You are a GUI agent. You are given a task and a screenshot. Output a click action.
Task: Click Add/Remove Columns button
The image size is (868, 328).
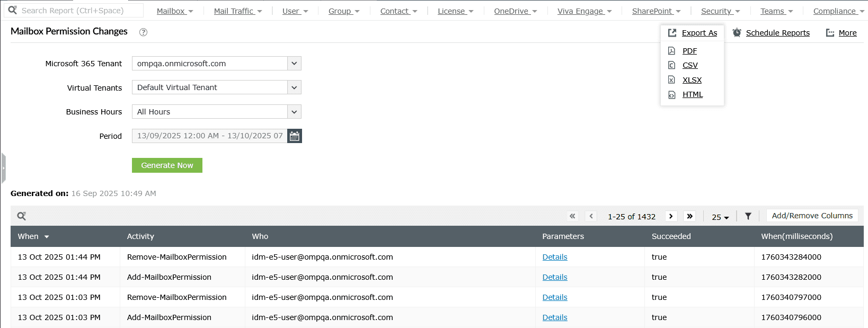[812, 216]
